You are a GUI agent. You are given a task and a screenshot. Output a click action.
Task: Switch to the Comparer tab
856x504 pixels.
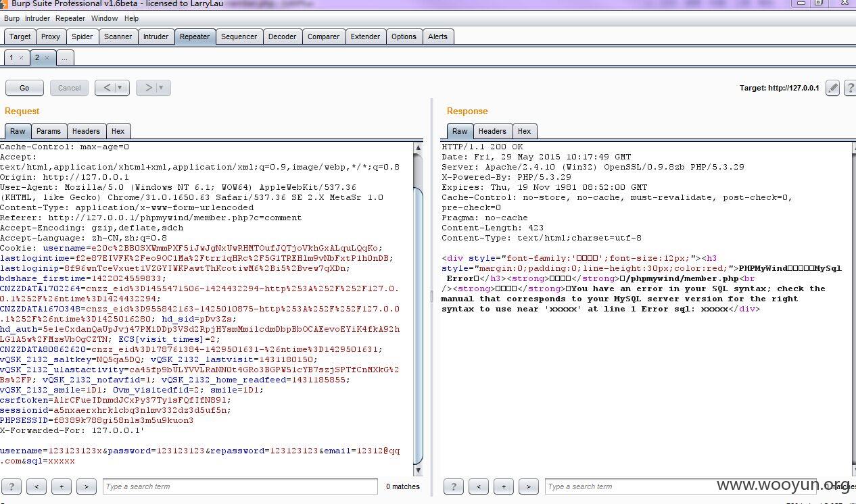point(323,36)
